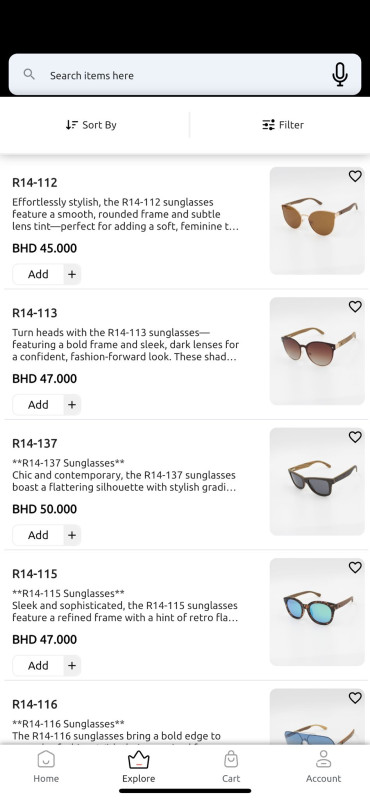The image size is (370, 800).
Task: Focus the Search items here field
Action: tap(185, 75)
